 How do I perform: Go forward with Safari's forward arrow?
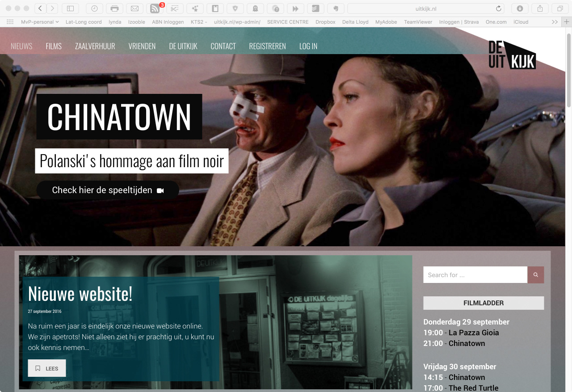click(x=52, y=8)
